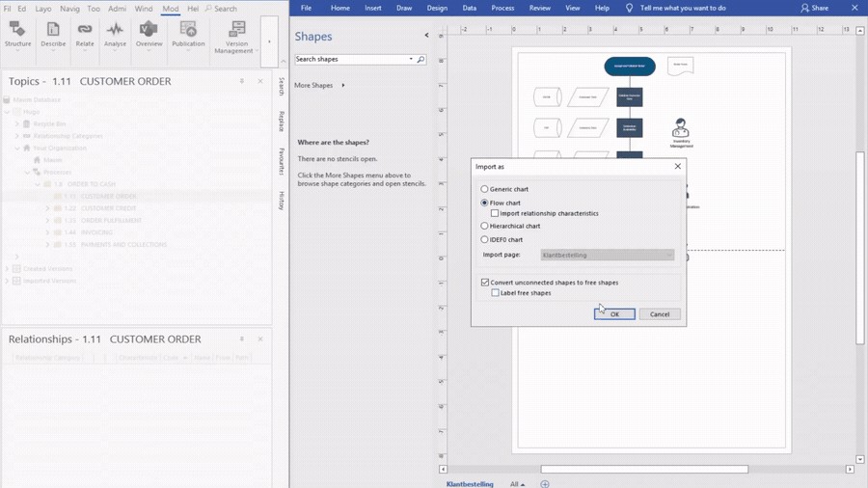The width and height of the screenshot is (868, 488).
Task: Click the Tell me lightbulb icon
Action: point(630,8)
